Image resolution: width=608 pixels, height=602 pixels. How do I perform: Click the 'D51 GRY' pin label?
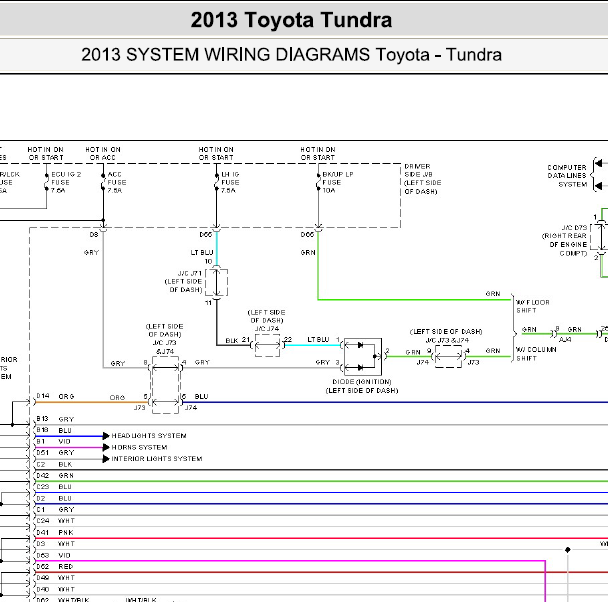coord(55,453)
